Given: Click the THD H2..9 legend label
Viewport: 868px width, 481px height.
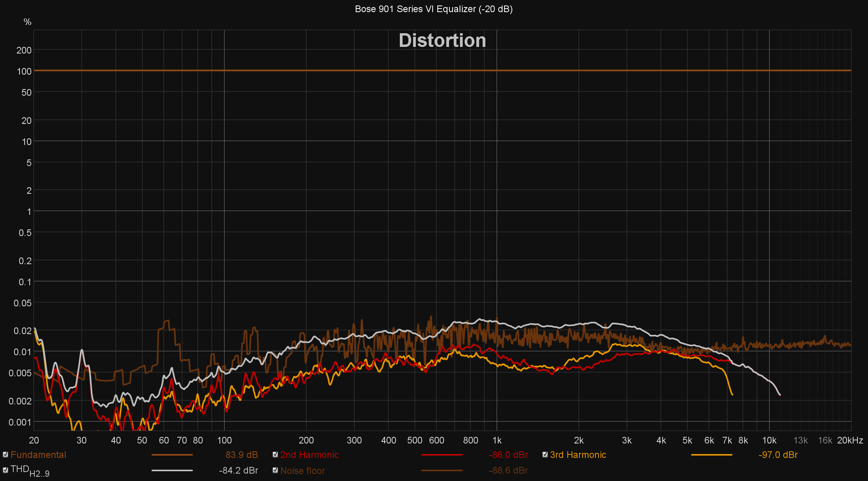Looking at the screenshot, I should 30,471.
